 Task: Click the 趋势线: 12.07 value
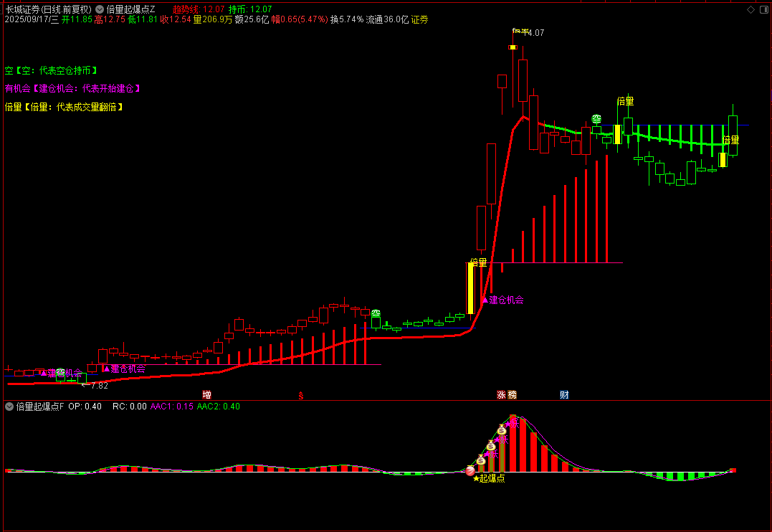point(199,9)
